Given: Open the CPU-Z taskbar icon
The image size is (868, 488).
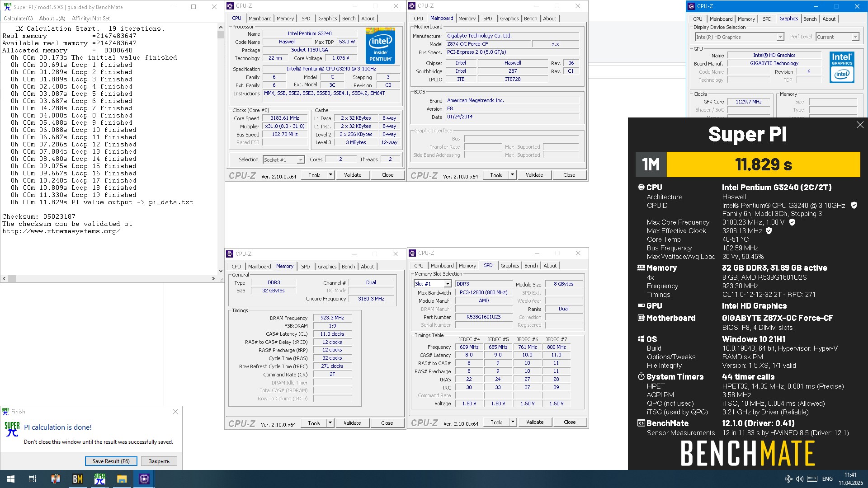Looking at the screenshot, I should point(144,479).
